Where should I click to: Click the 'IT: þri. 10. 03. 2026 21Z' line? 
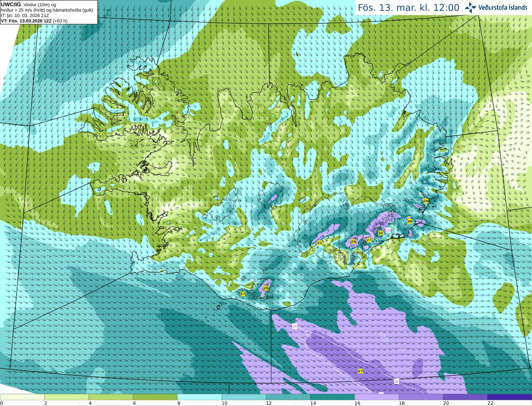point(25,15)
